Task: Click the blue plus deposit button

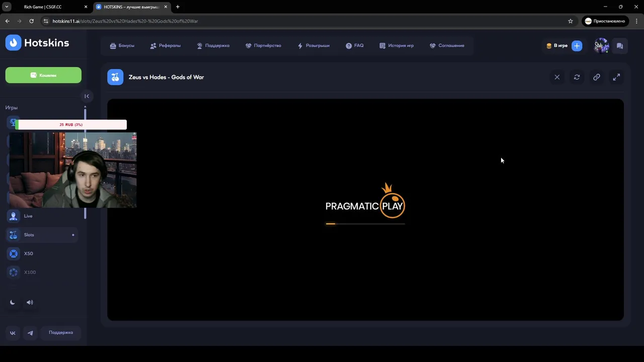Action: pyautogui.click(x=577, y=46)
